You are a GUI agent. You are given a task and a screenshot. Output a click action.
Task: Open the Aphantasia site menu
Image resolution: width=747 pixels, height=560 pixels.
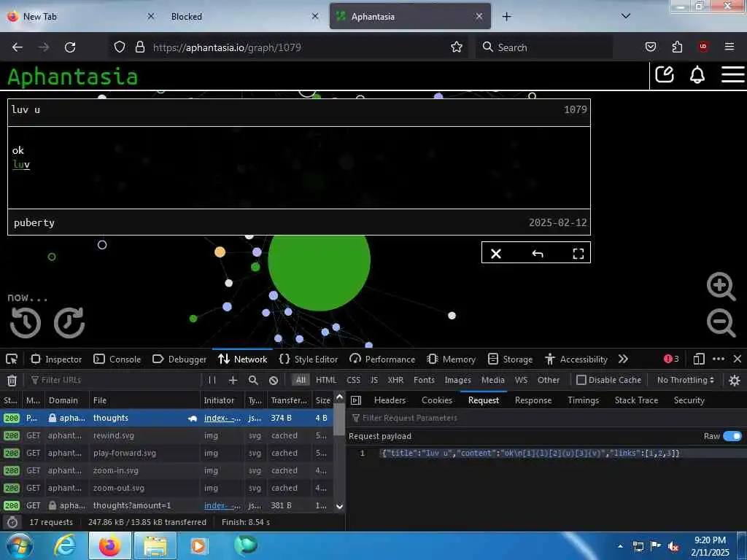(732, 75)
